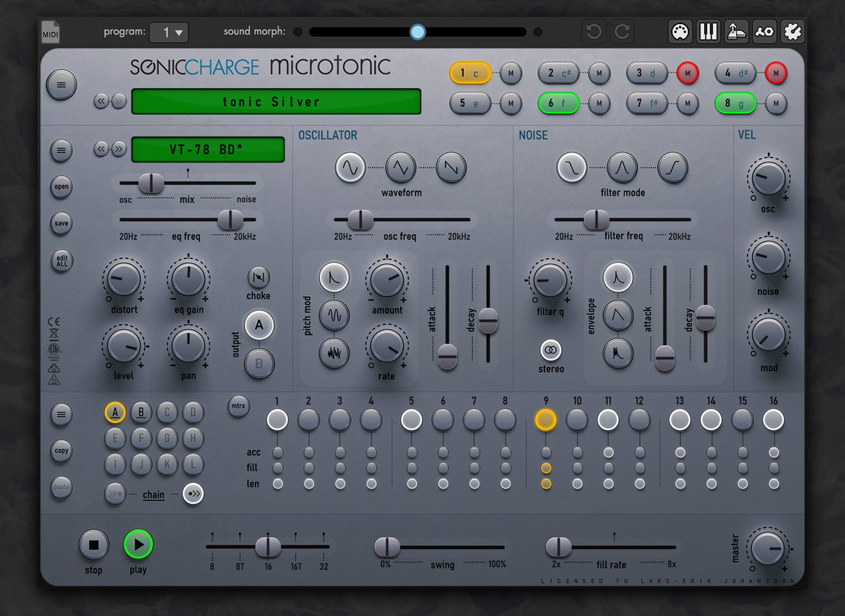845x616 pixels.
Task: Go to next drum patch arrow
Action: pyautogui.click(x=119, y=149)
